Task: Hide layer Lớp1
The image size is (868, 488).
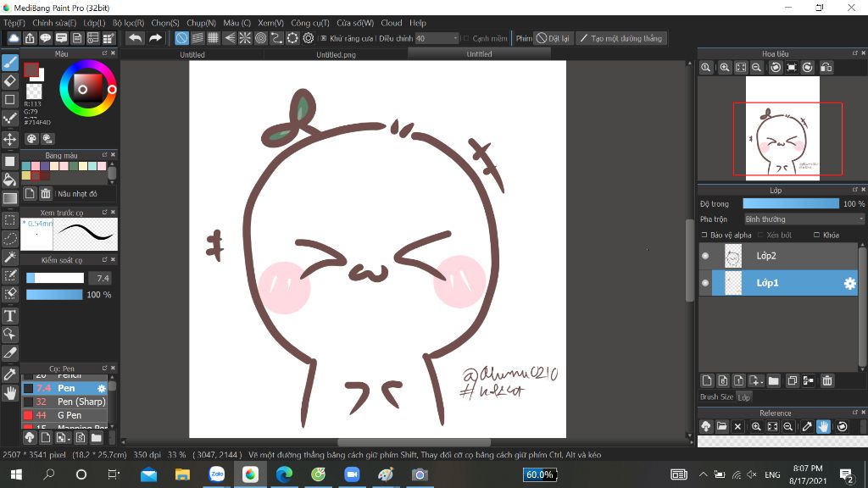Action: [x=705, y=283]
